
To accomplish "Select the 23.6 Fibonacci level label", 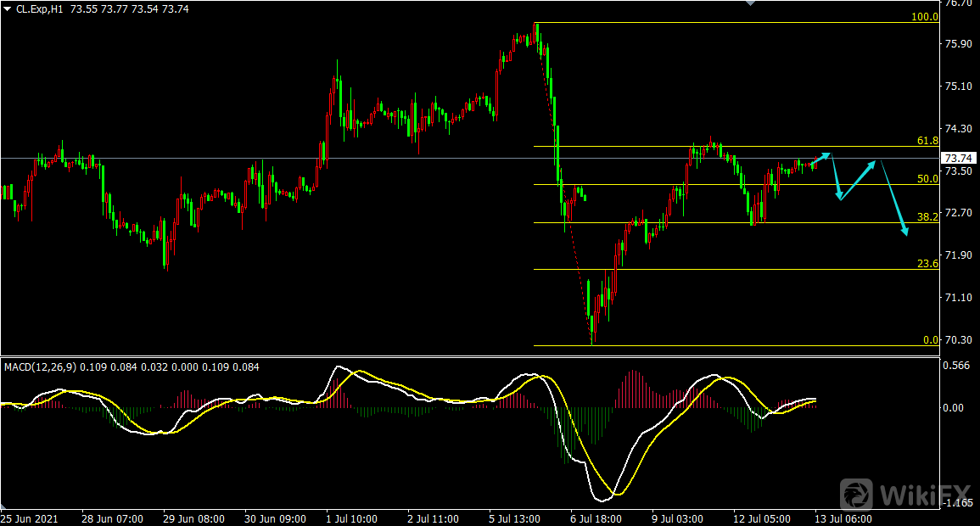I will (x=927, y=264).
